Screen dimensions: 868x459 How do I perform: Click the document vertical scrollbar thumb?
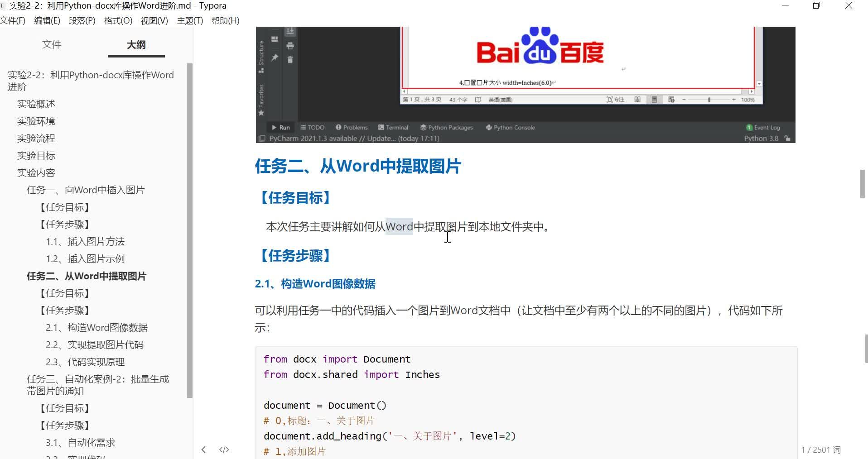(863, 184)
